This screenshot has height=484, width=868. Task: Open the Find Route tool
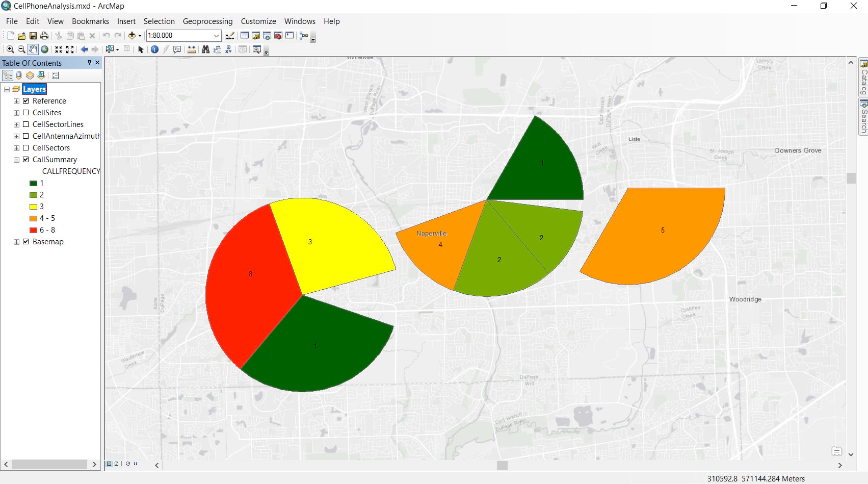(217, 49)
